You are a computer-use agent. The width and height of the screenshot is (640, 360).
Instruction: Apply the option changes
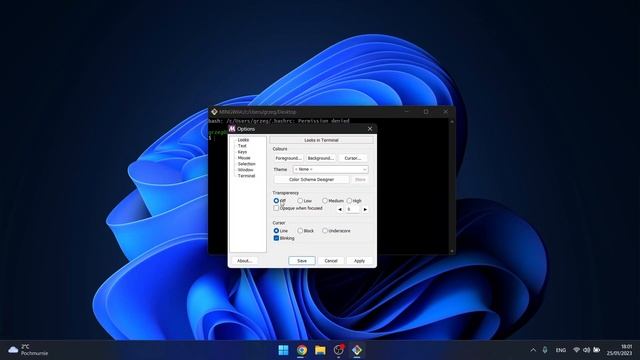click(360, 261)
